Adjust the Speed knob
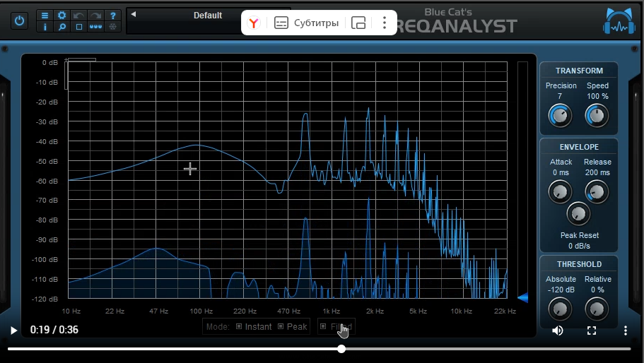644x363 pixels. 597,115
